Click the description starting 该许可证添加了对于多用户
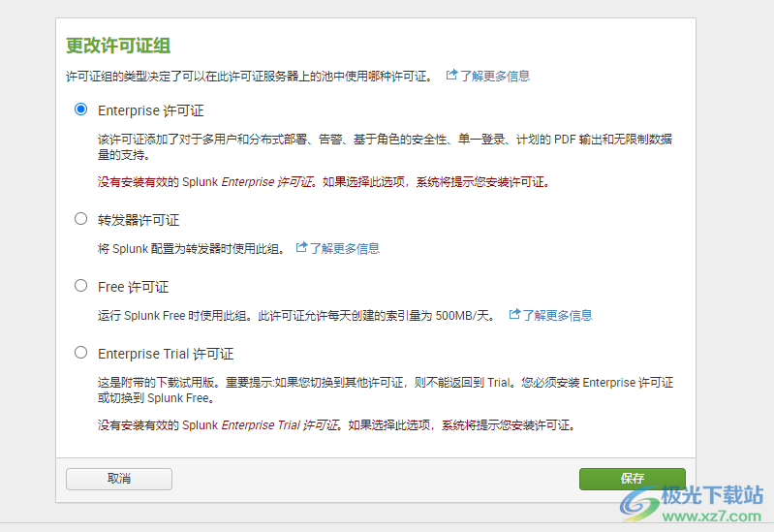The height and width of the screenshot is (532, 774). pos(385,146)
